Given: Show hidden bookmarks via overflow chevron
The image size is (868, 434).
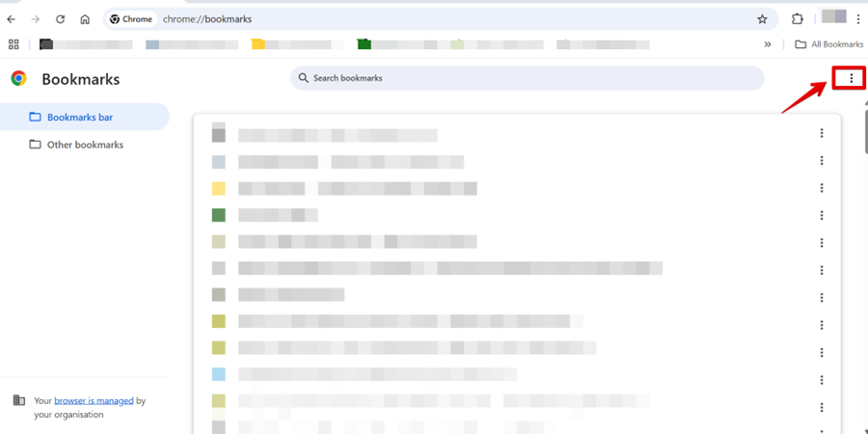Looking at the screenshot, I should [768, 44].
